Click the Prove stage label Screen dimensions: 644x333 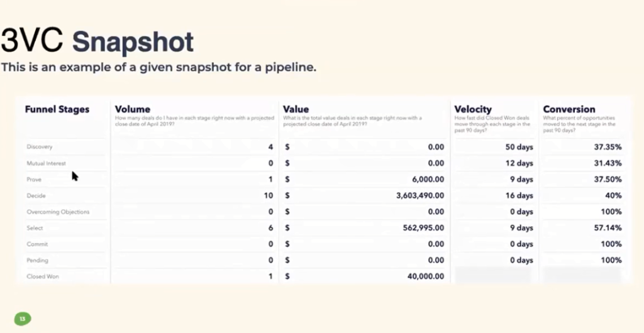pos(34,180)
